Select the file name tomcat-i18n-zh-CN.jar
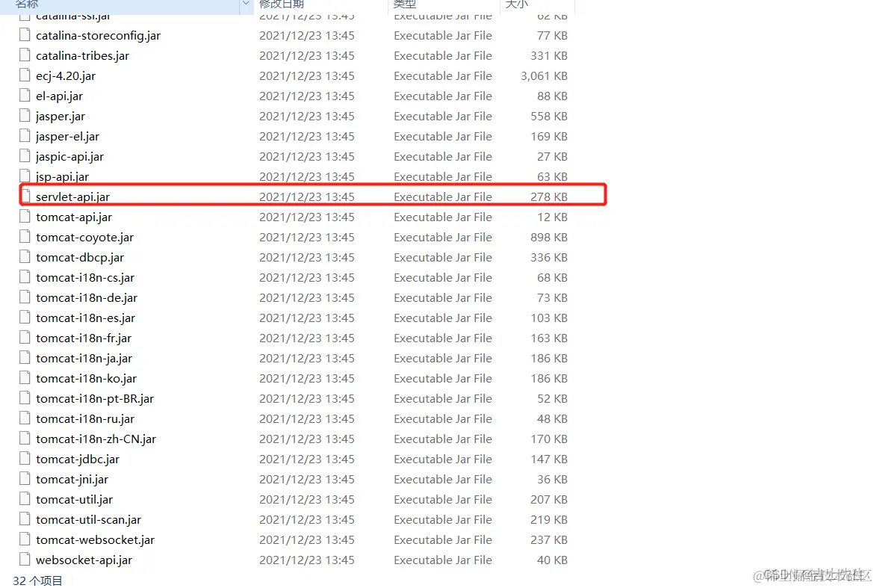The width and height of the screenshot is (877, 588). pos(96,439)
